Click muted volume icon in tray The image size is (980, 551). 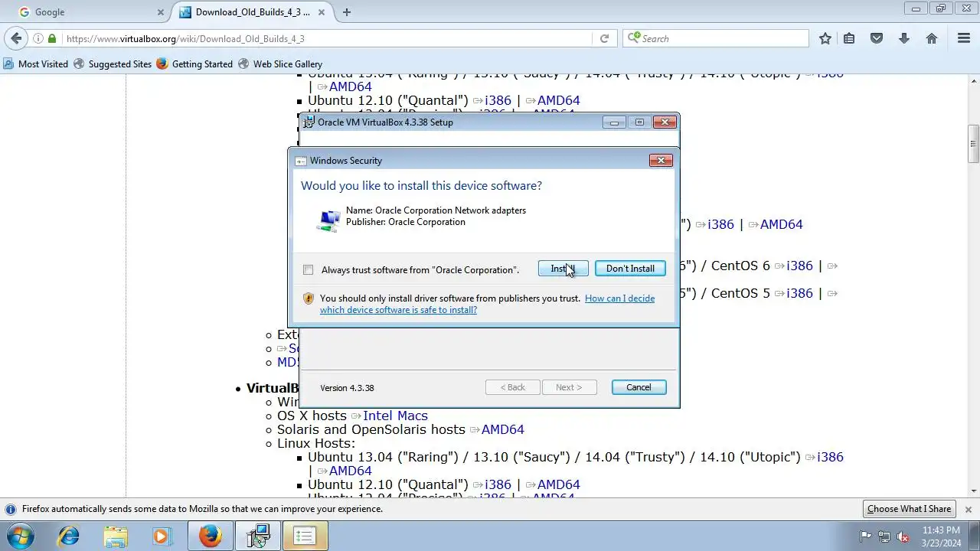(903, 536)
